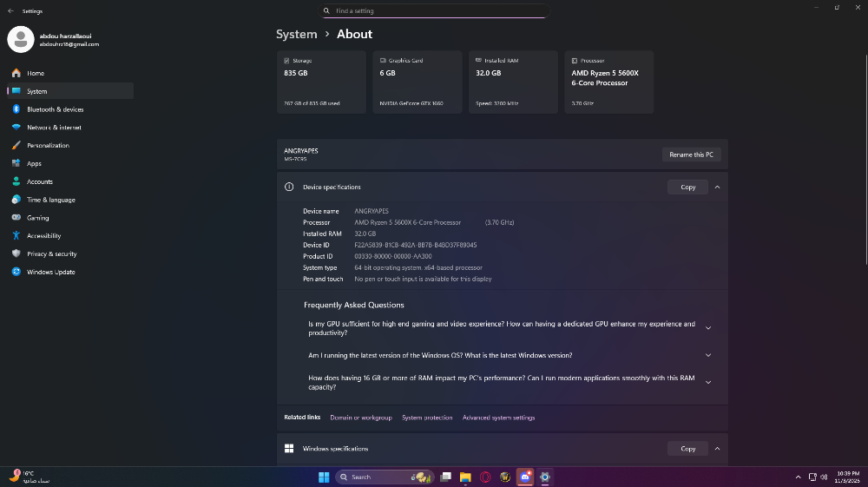Open the clock showing 10:39 PM
Image resolution: width=868 pixels, height=487 pixels.
848,477
